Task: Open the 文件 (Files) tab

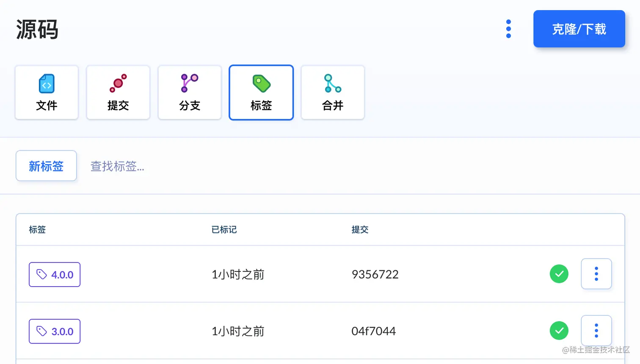Action: tap(47, 92)
